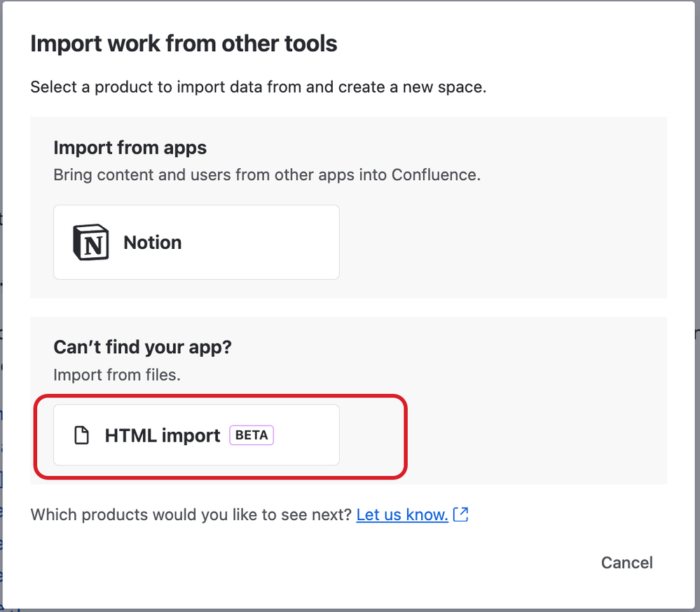
Task: Click the external link icon after 'Let us know.'
Action: pos(461,514)
